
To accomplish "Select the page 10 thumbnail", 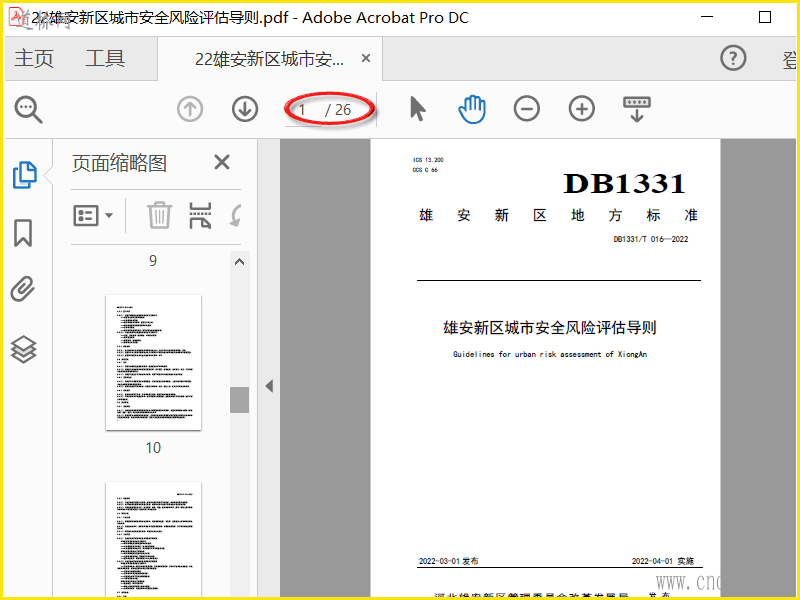I will click(154, 362).
